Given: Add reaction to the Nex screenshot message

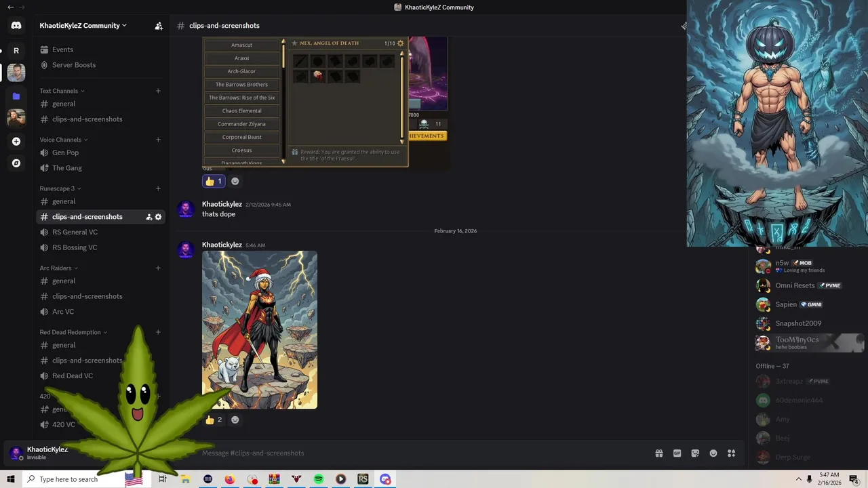Looking at the screenshot, I should 235,181.
